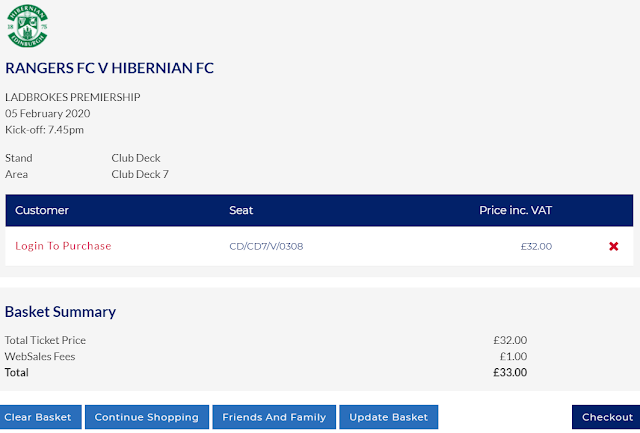
Task: Click the Basket Summary heading
Action: tap(60, 312)
